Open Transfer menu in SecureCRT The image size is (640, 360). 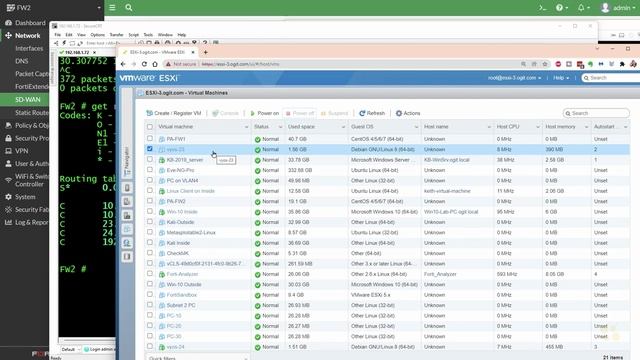116,35
